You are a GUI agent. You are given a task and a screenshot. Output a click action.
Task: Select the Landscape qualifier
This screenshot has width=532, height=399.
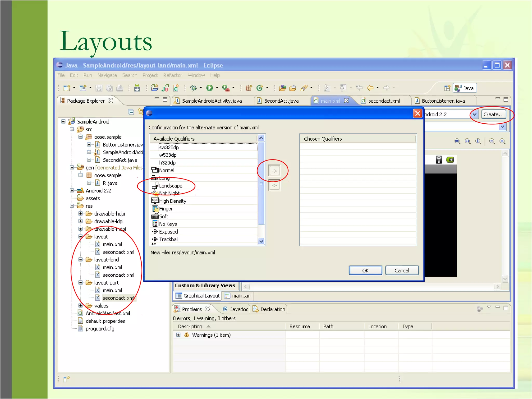tap(171, 186)
